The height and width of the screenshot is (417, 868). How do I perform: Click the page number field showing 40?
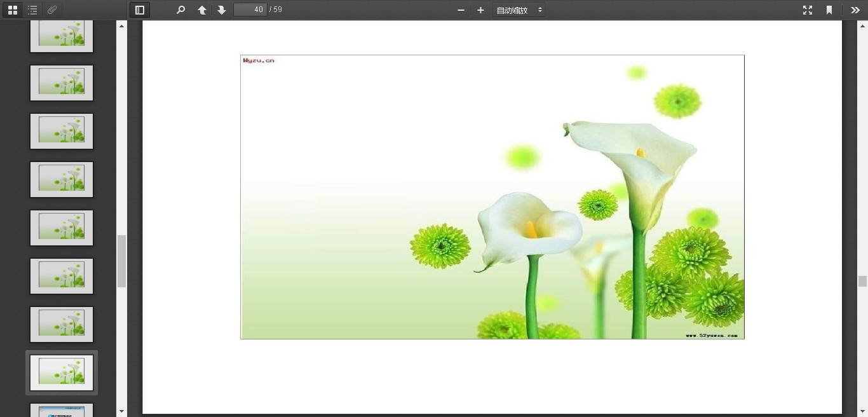click(x=250, y=10)
